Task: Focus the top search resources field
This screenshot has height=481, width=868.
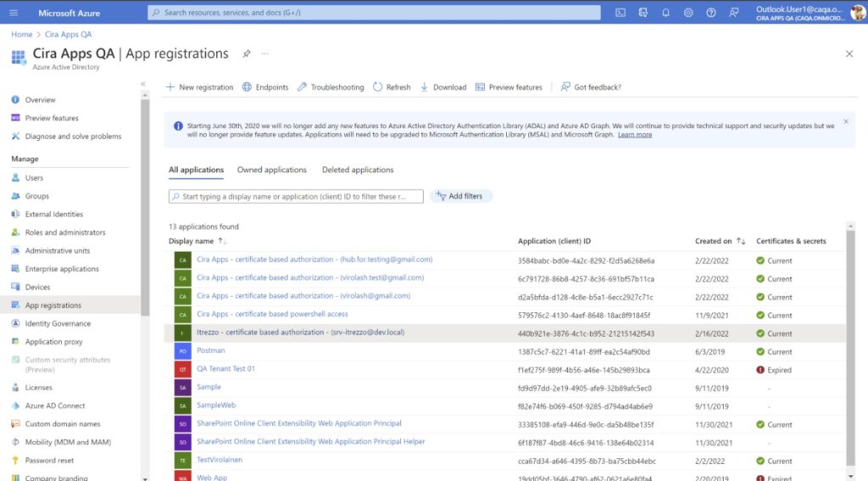Action: (x=374, y=13)
